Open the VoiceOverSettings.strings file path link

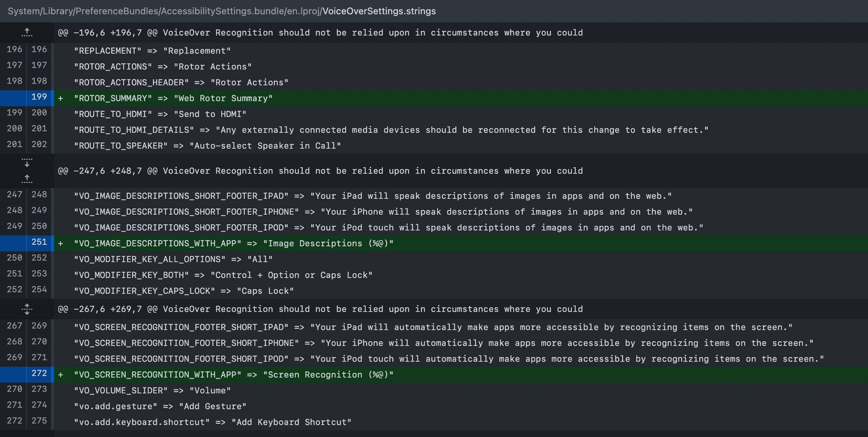tap(379, 11)
